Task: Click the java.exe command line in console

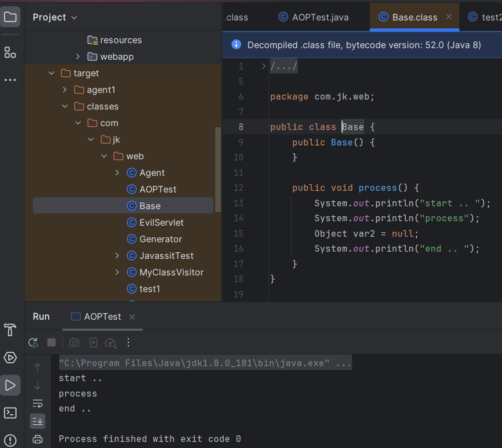Action: [205, 363]
